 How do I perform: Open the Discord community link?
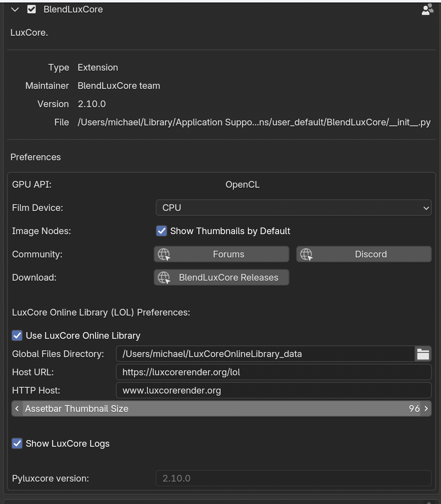pos(370,254)
